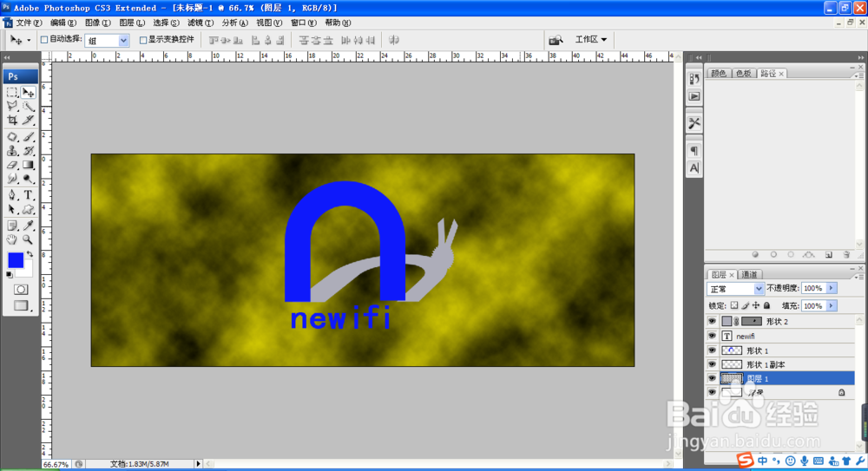This screenshot has width=868, height=471.
Task: Open the status bar info arrow
Action: (198, 464)
